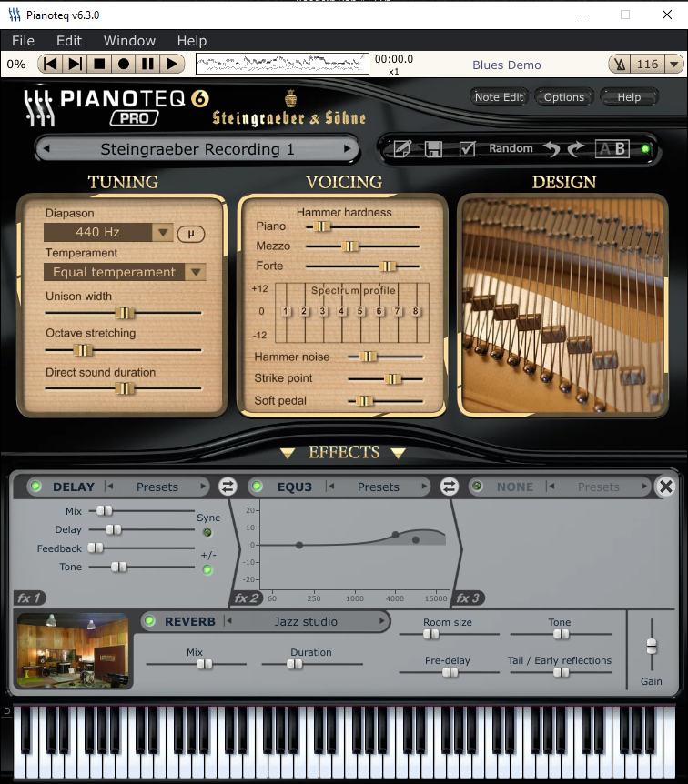Open the Options button
This screenshot has height=784, width=688.
pos(564,97)
